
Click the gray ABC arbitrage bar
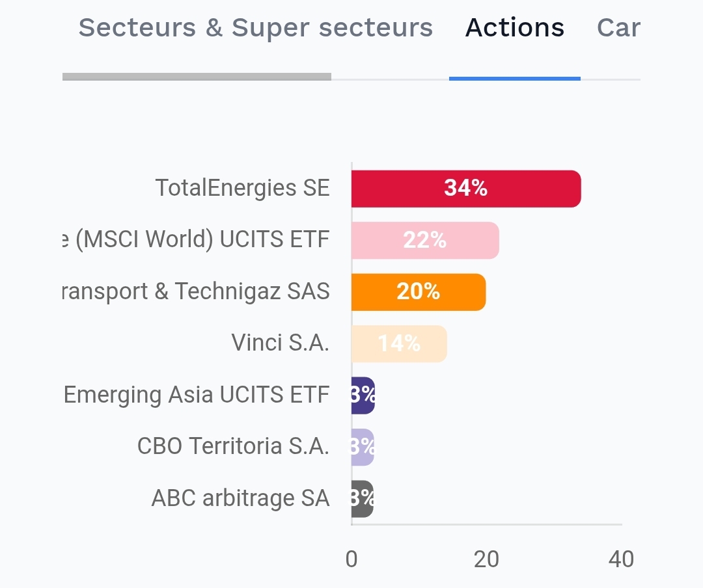point(362,499)
